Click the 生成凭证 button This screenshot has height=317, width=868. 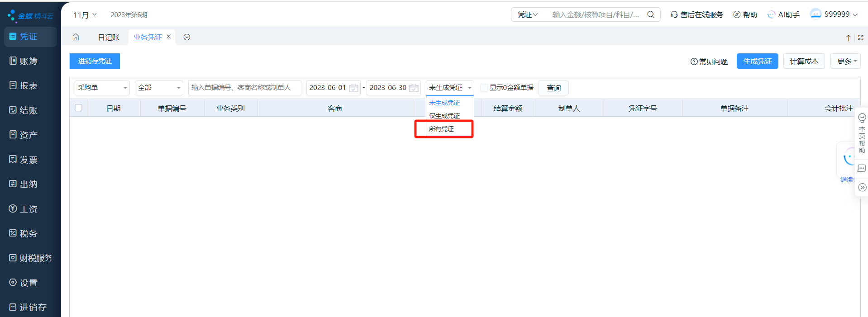[757, 61]
